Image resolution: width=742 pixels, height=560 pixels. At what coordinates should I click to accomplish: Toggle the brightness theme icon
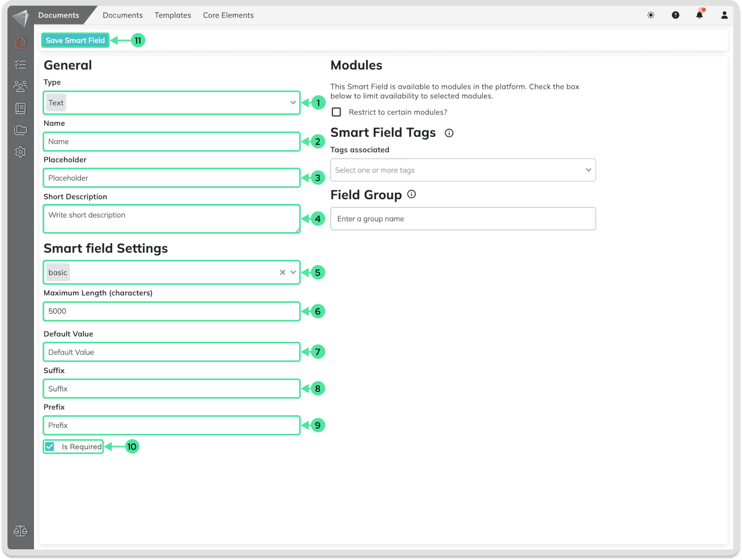pos(650,15)
